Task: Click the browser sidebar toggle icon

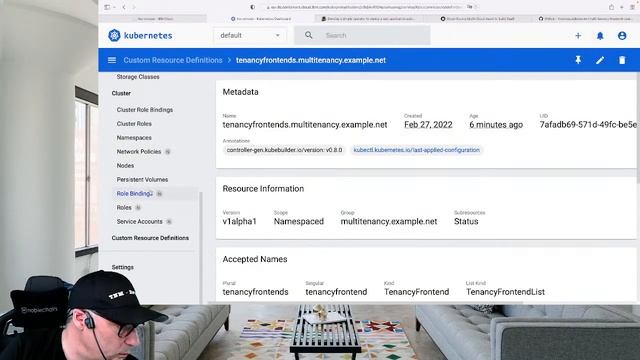Action: point(107,7)
